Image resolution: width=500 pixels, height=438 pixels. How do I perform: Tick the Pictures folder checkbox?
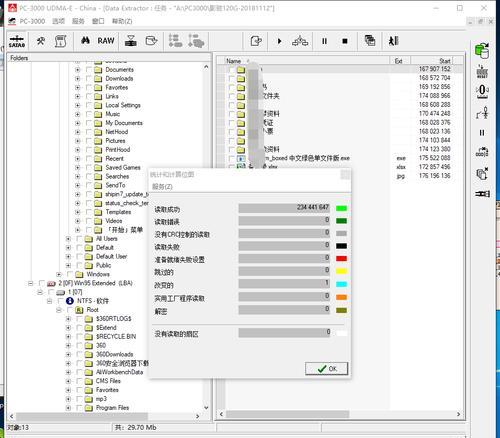(x=89, y=141)
